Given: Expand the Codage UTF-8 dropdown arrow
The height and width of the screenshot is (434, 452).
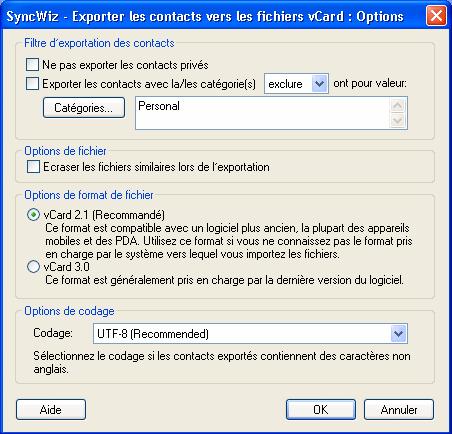Looking at the screenshot, I should pyautogui.click(x=398, y=333).
